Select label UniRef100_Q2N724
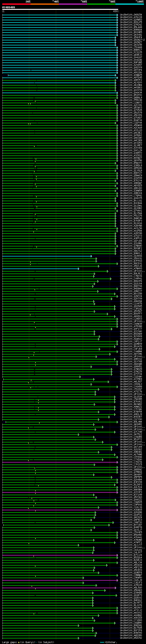The height and width of the screenshot is (644, 146). point(131,296)
